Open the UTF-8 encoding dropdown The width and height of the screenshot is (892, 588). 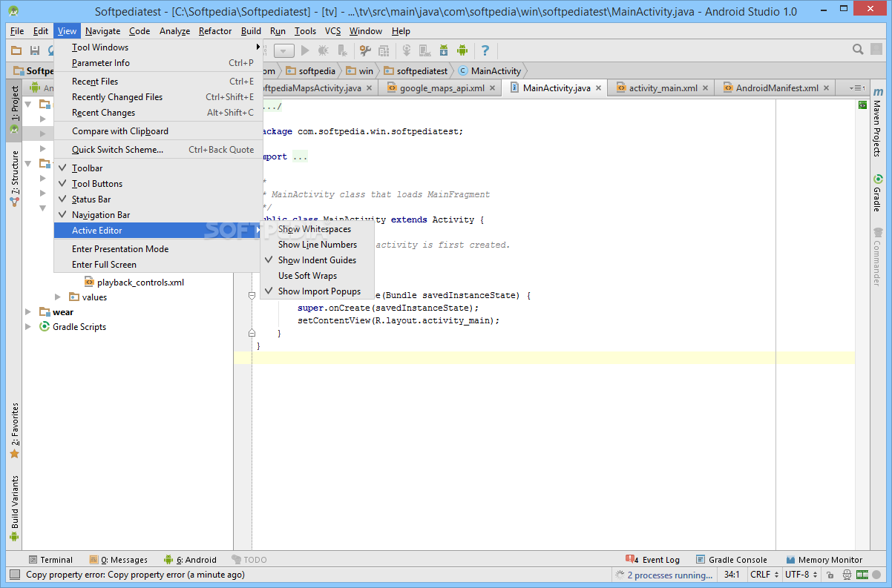coord(800,575)
